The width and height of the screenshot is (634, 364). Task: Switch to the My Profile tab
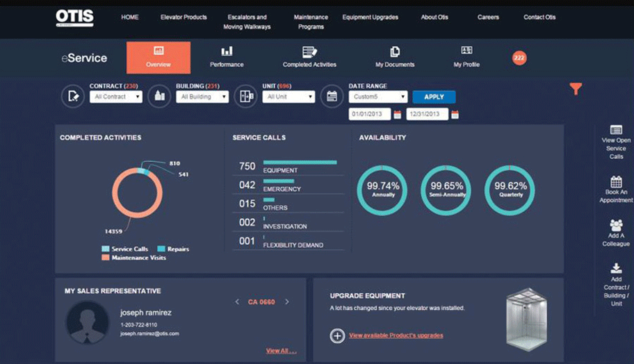pyautogui.click(x=466, y=58)
